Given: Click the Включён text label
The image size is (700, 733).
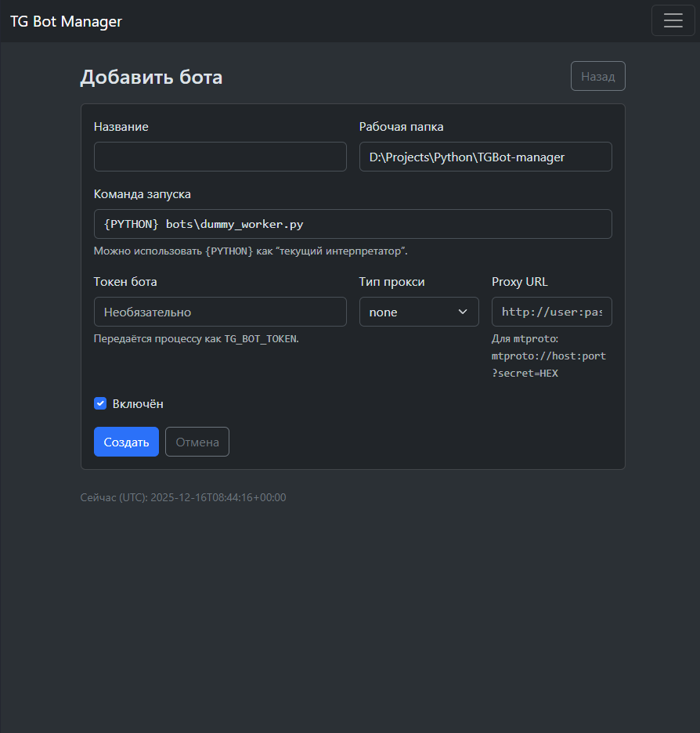Looking at the screenshot, I should pyautogui.click(x=138, y=404).
